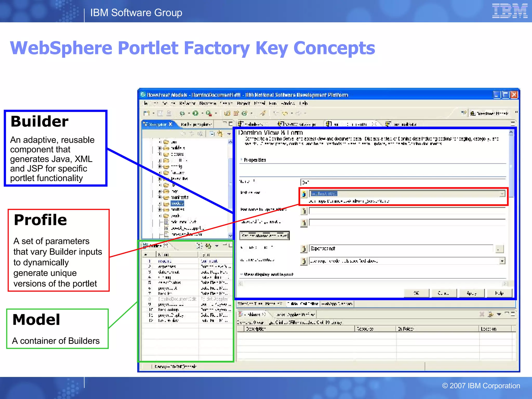Open the Outline panel view menu arrow
The width and height of the screenshot is (532, 399).
(217, 245)
